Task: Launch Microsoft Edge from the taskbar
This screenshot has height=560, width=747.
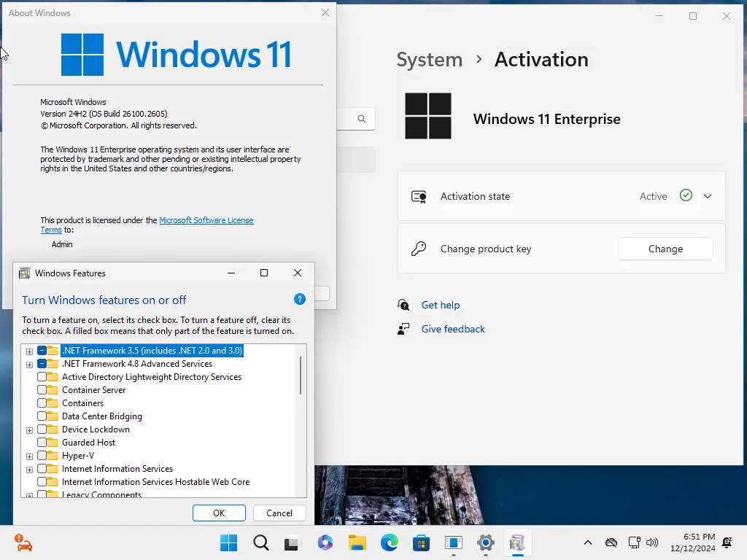Action: tap(390, 542)
